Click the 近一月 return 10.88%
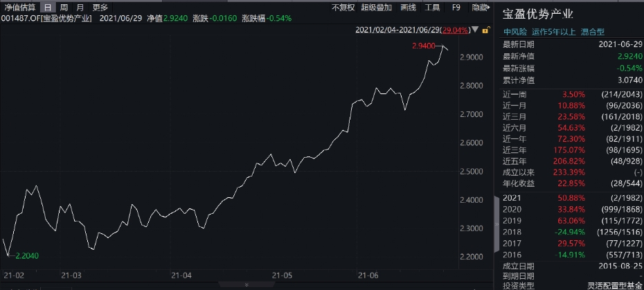The height and width of the screenshot is (290, 644). [571, 106]
